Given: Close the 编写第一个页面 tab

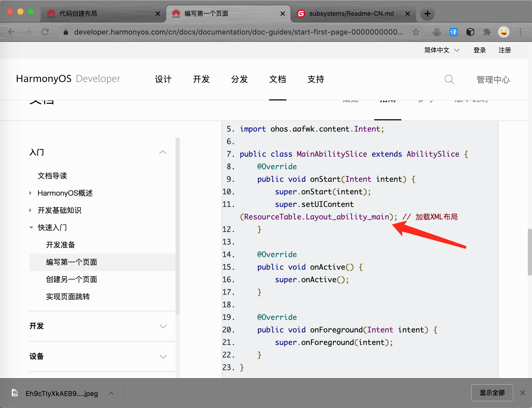Looking at the screenshot, I should click(x=282, y=14).
